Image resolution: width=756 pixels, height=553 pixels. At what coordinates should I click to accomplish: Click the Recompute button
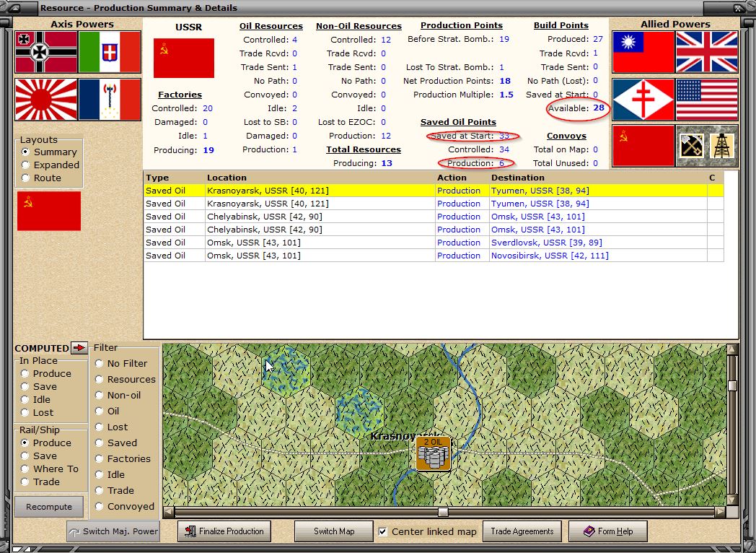coord(49,507)
